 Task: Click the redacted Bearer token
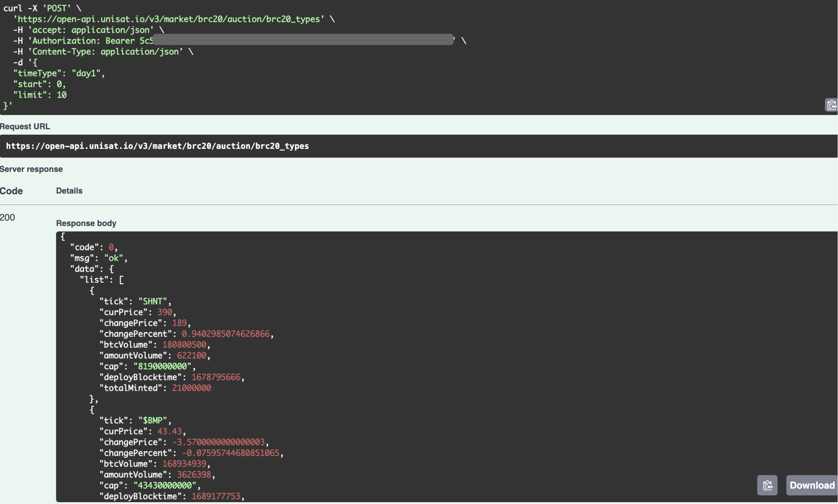[x=303, y=40]
